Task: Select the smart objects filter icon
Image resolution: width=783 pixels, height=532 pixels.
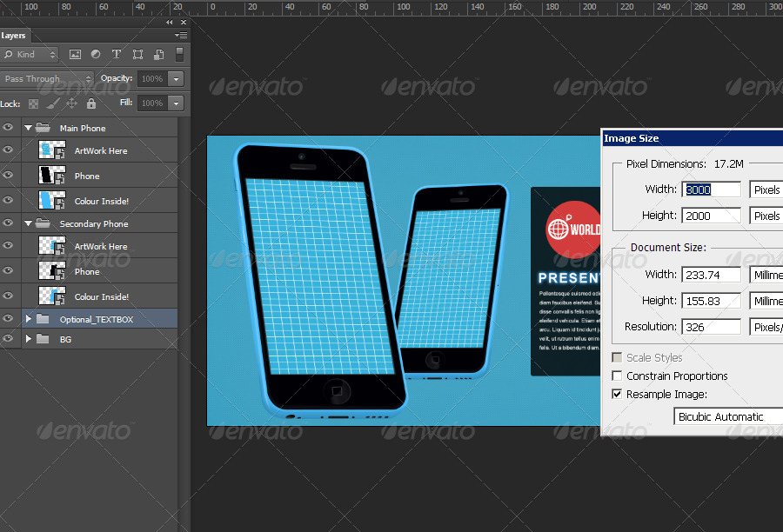Action: [158, 54]
